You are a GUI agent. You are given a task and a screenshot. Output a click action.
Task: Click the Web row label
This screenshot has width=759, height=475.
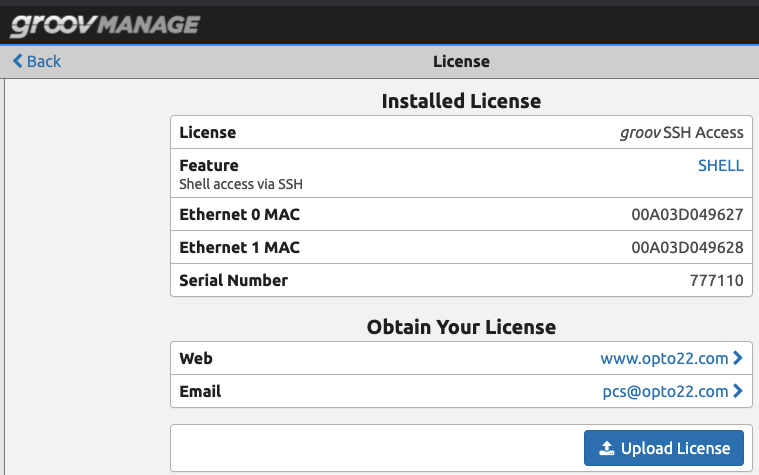(196, 358)
